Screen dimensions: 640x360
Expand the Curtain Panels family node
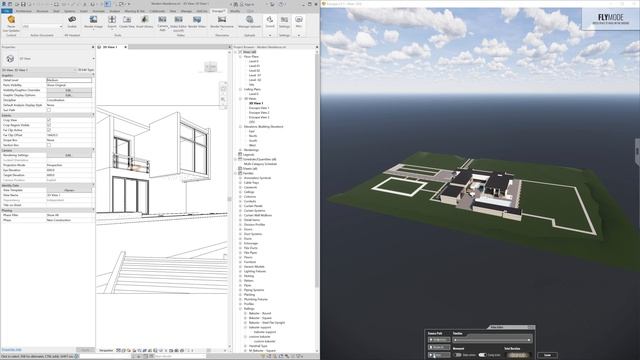240,206
